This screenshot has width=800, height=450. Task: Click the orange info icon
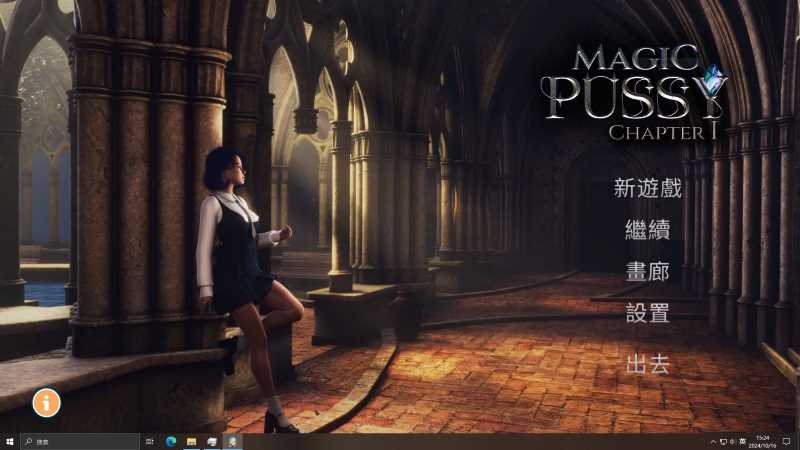(46, 403)
